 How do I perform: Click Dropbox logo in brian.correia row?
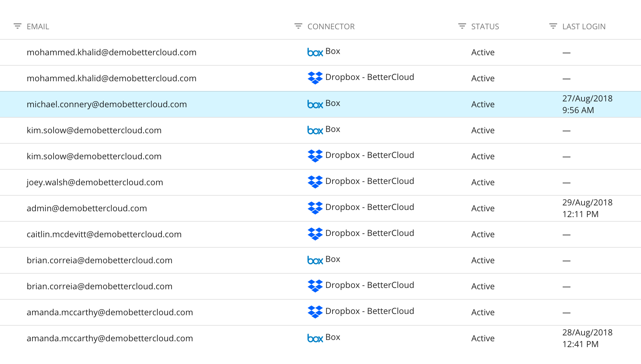(315, 286)
